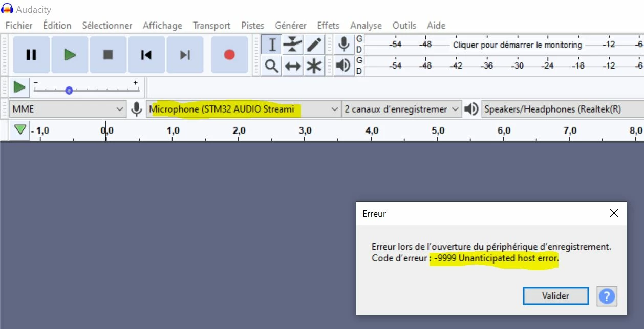Click the playback meter speaker icon

[344, 65]
